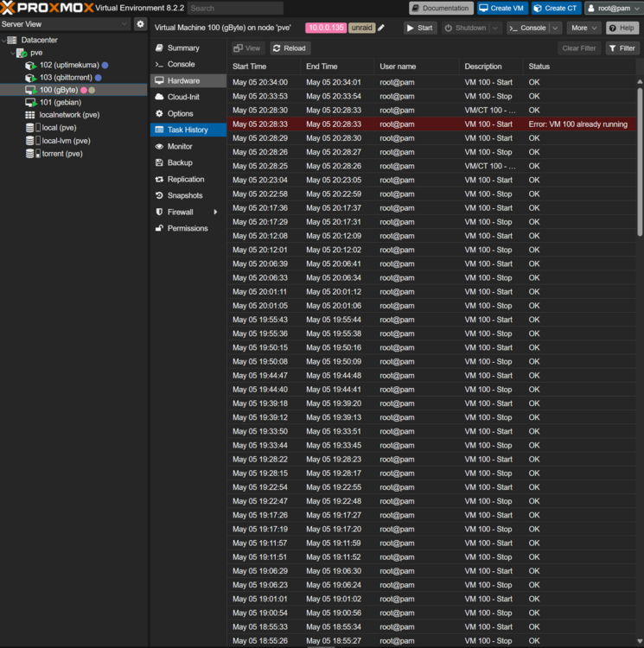This screenshot has width=644, height=648.
Task: Click the pink 10.0.0.135 tag
Action: tap(326, 28)
